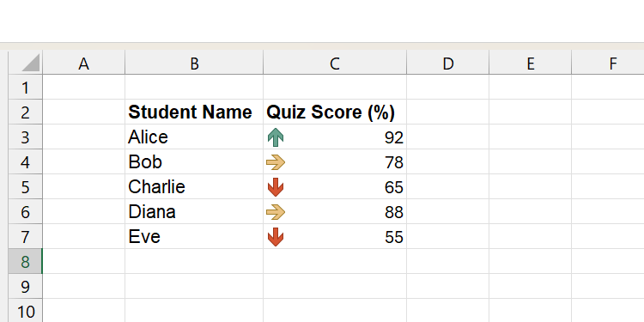Select column B header
Screen dimensions: 644x322
click(194, 63)
